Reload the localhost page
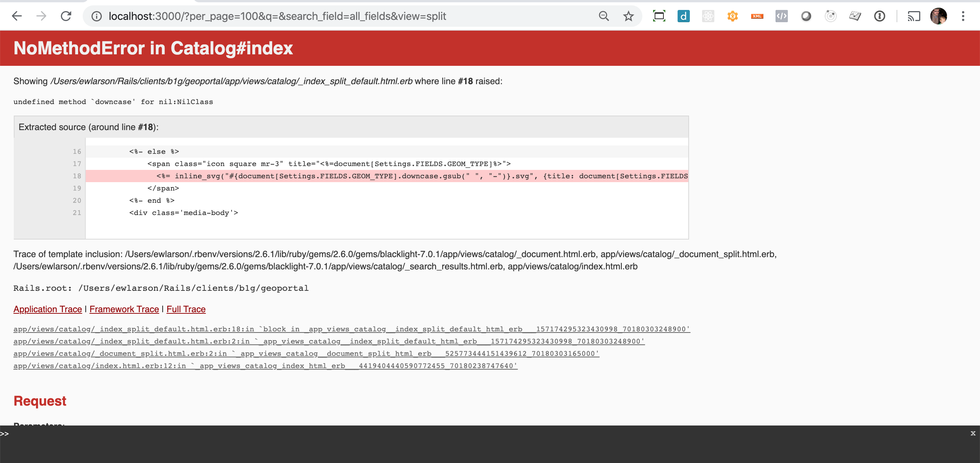The image size is (980, 463). 66,16
